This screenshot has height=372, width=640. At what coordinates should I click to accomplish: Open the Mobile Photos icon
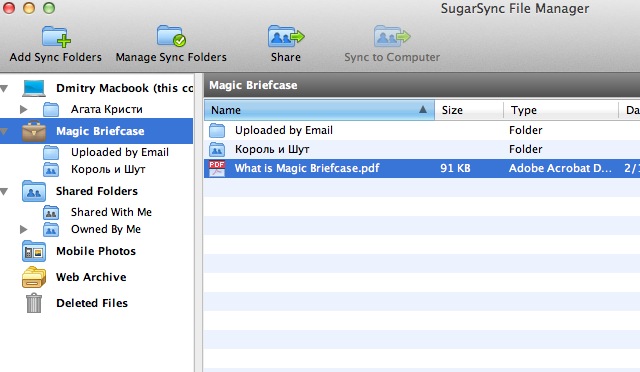pos(34,251)
